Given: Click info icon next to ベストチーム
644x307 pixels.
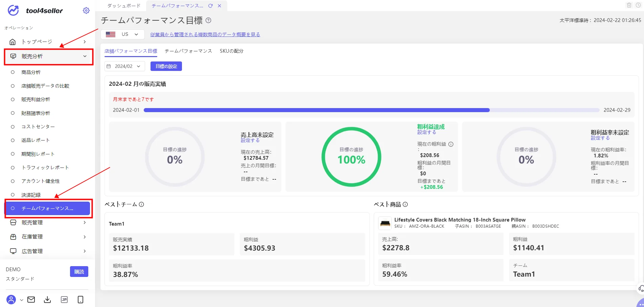Looking at the screenshot, I should pyautogui.click(x=141, y=204).
